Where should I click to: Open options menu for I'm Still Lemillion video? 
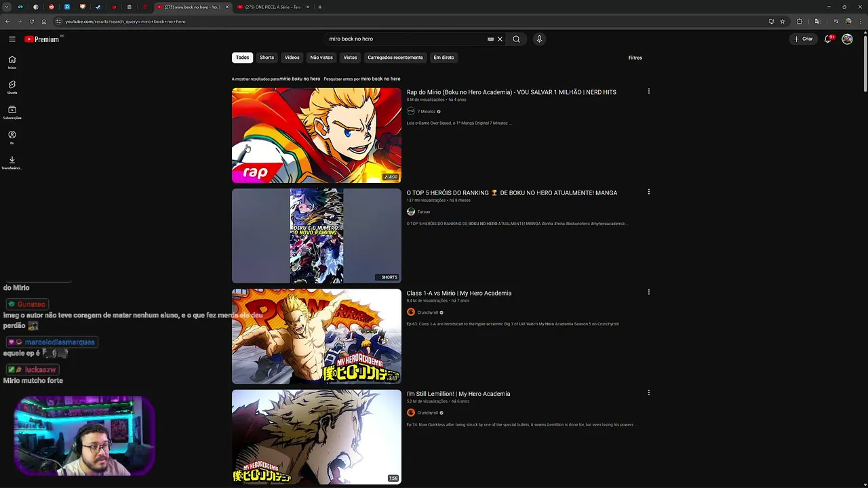[649, 392]
